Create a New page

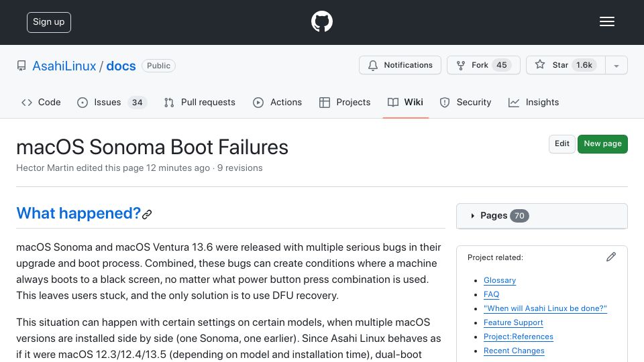tap(602, 143)
